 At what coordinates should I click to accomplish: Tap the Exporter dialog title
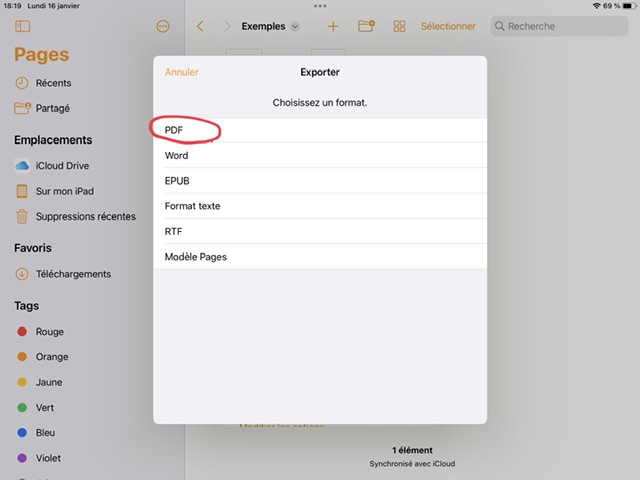[320, 72]
